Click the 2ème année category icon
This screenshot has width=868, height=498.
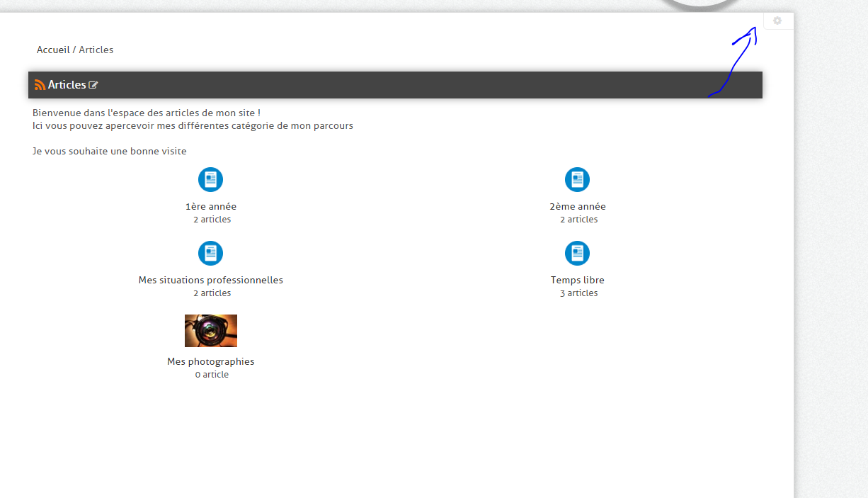(577, 179)
